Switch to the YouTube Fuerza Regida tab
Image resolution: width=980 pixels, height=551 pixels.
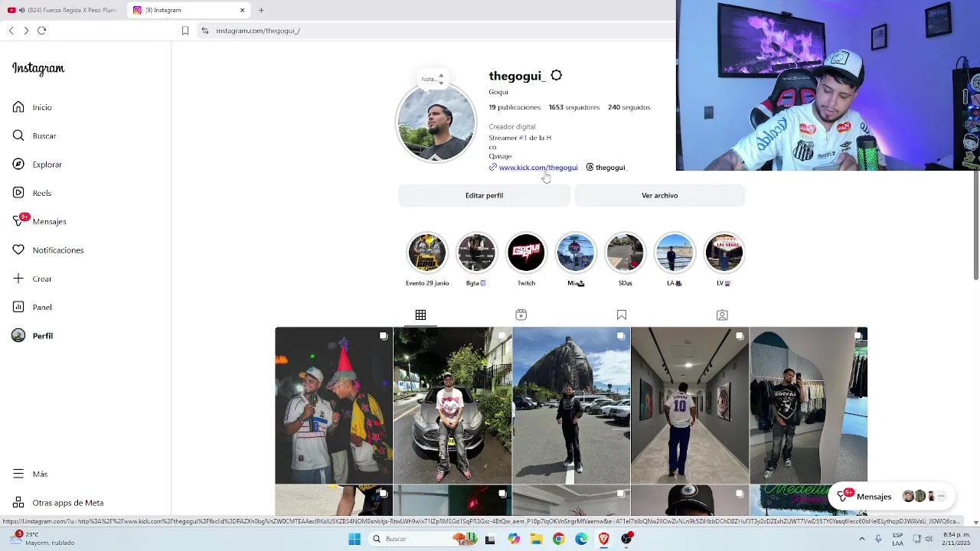(x=63, y=10)
